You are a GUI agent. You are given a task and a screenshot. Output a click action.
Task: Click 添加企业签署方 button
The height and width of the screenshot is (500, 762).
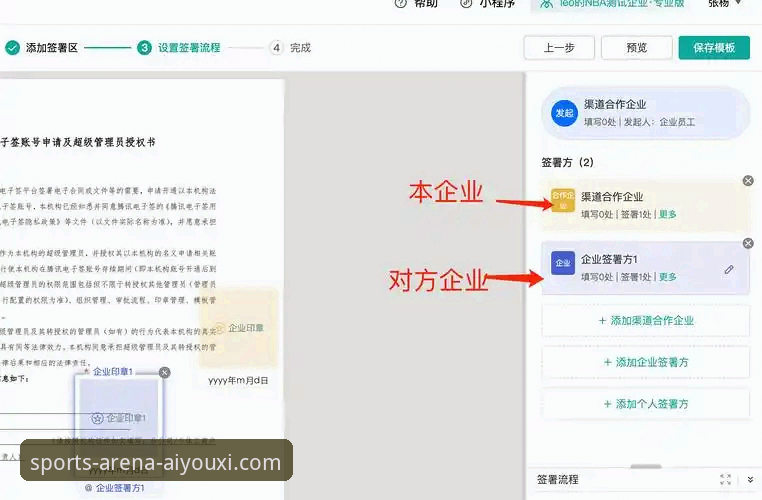[646, 362]
